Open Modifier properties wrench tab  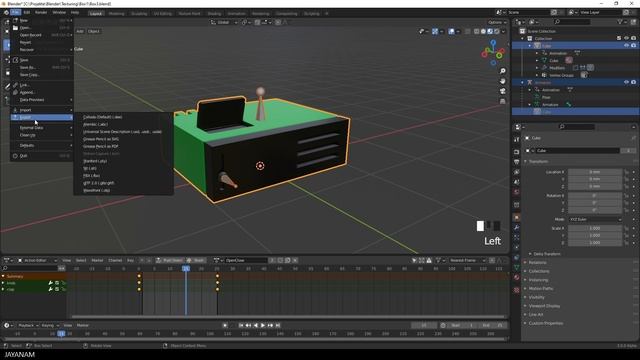[x=516, y=227]
